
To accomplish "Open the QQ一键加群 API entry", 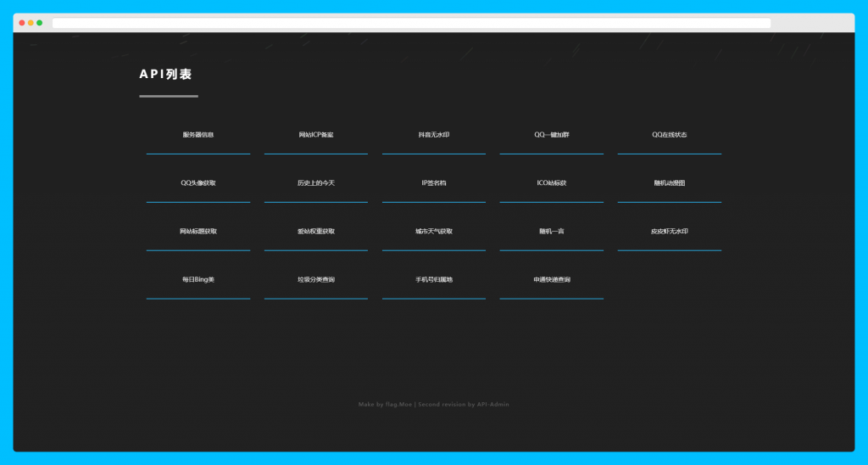I will (x=552, y=135).
